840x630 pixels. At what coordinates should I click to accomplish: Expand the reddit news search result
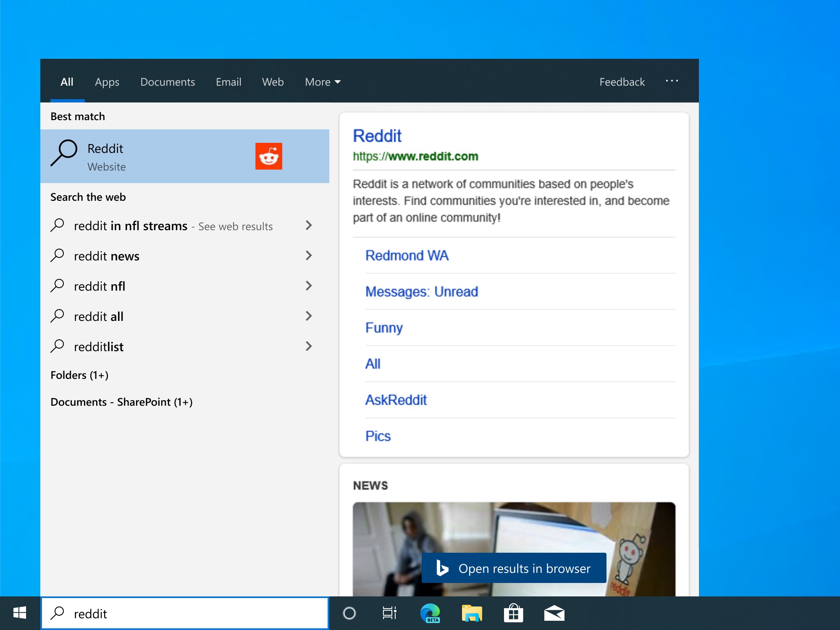tap(308, 255)
